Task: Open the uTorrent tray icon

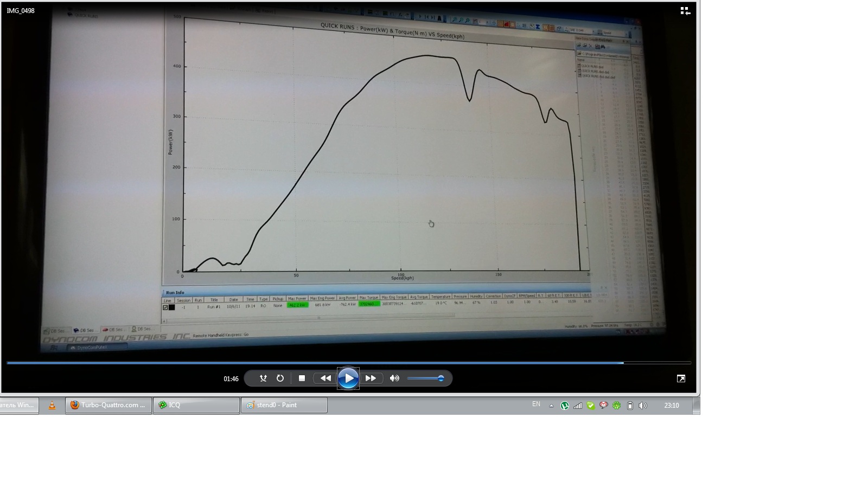Action: point(565,406)
